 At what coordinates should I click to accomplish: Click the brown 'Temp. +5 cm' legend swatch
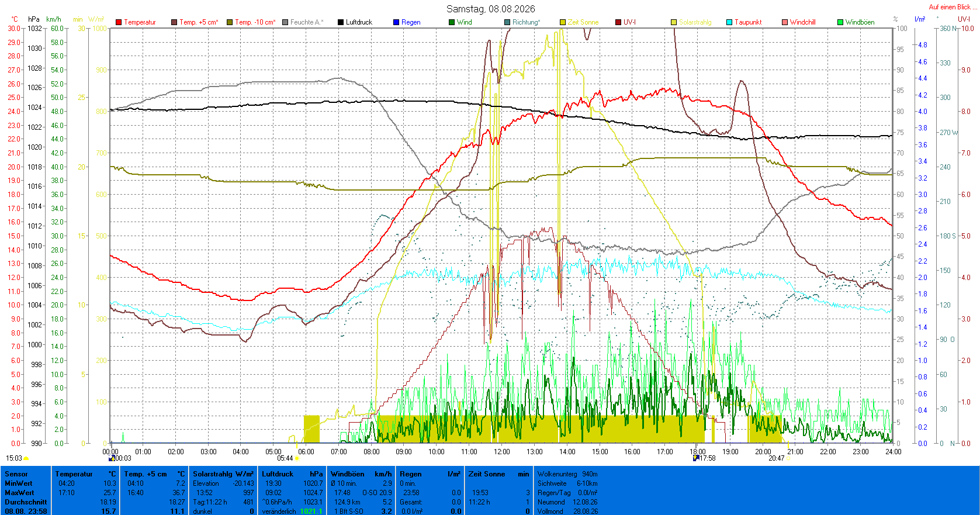[174, 22]
